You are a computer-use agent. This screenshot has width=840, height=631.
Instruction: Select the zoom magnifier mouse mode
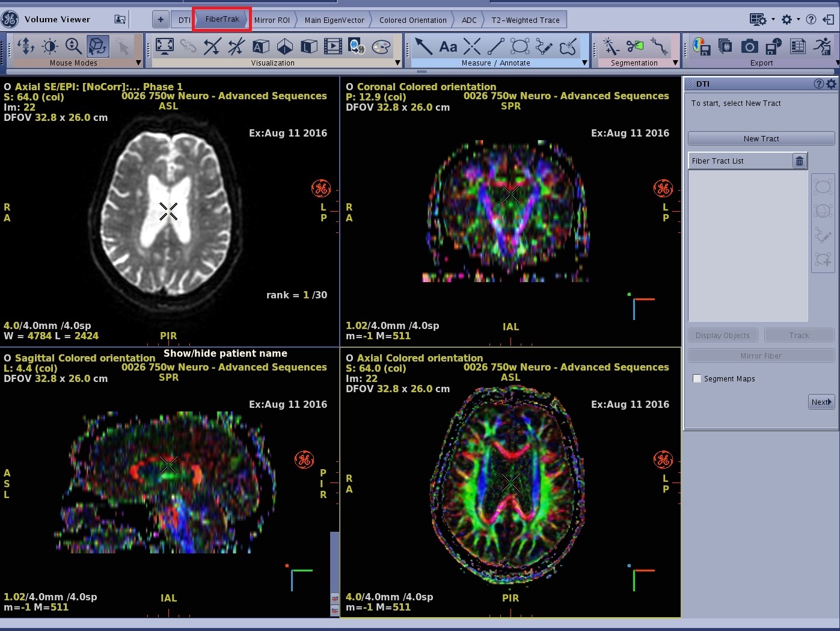click(x=73, y=46)
